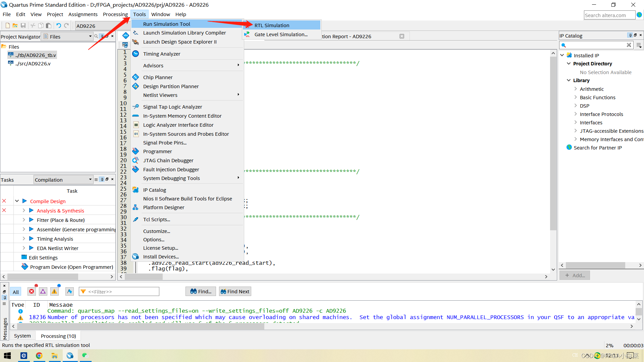Click the Undo toolbar icon
This screenshot has height=362, width=644.
point(58,26)
